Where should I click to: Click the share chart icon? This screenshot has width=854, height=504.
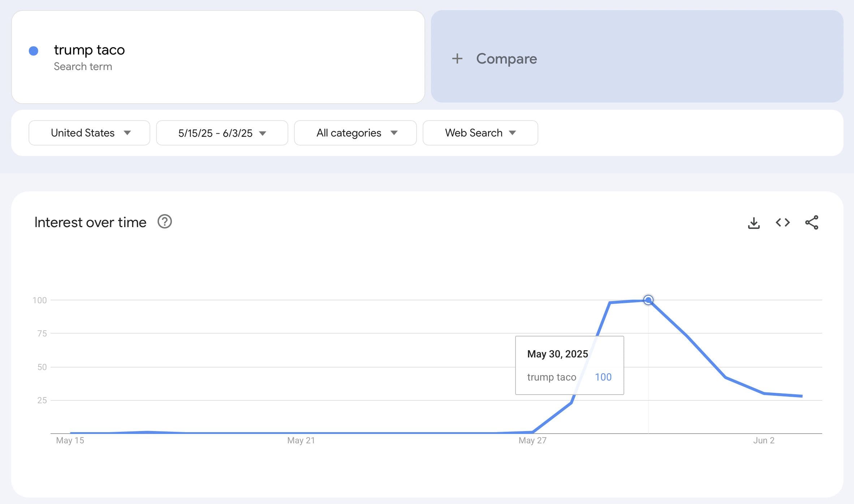point(812,222)
